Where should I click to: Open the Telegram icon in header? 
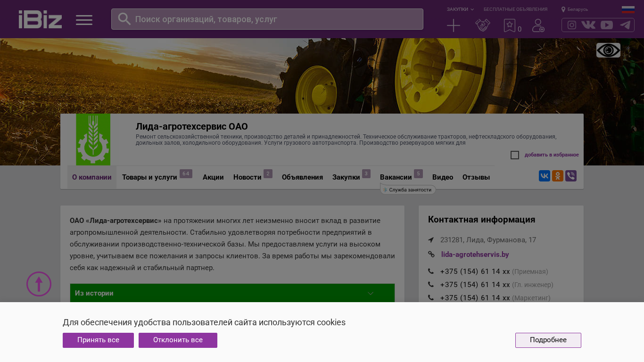[625, 25]
